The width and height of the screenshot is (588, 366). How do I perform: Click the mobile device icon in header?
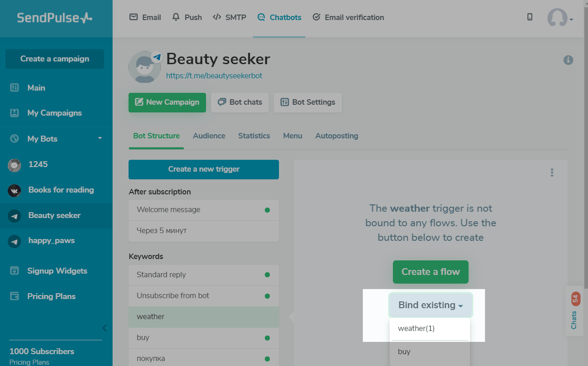click(x=530, y=17)
